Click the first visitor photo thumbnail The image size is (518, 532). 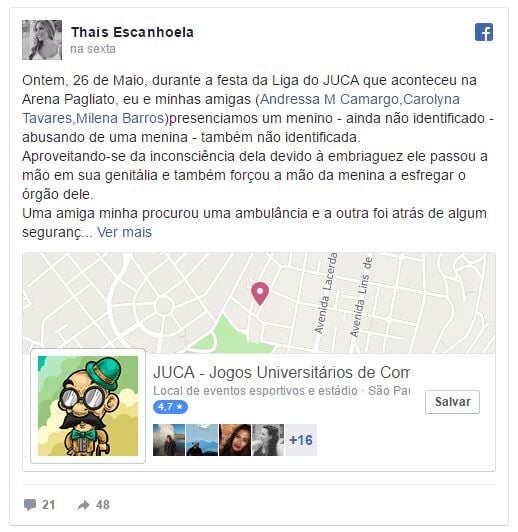point(169,440)
